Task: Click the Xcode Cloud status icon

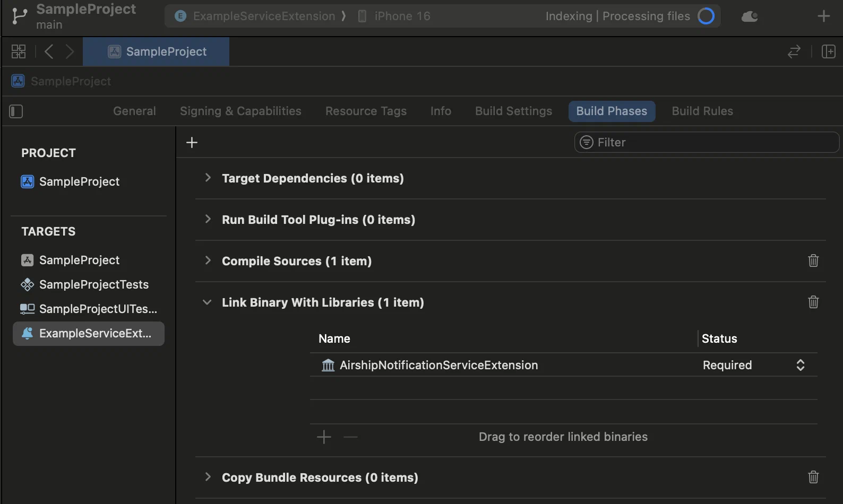Action: click(750, 16)
